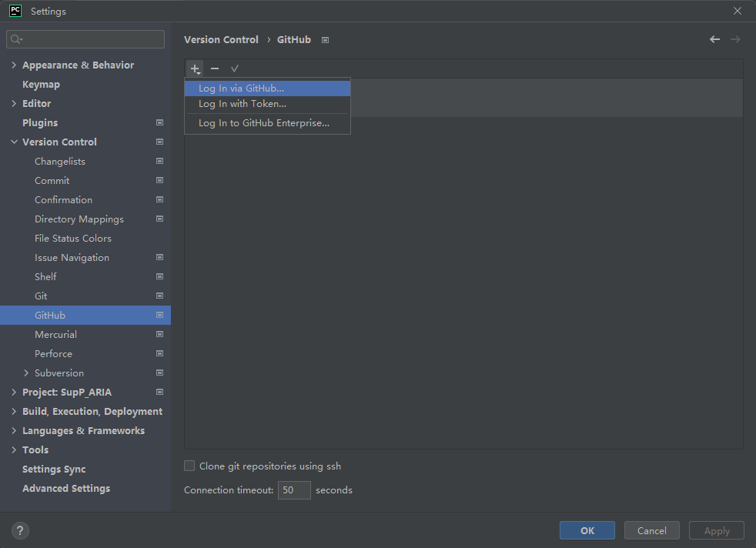The width and height of the screenshot is (756, 548).
Task: Click project settings icon next to Plugins
Action: coord(159,122)
